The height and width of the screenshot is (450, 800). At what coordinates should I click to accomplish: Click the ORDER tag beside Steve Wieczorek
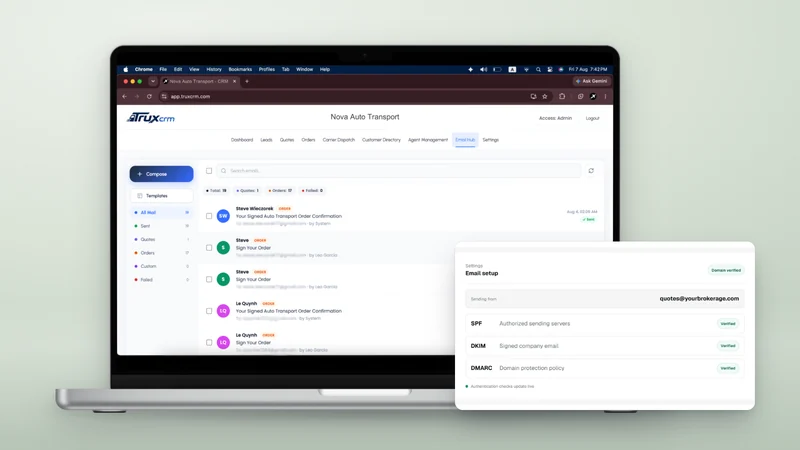[285, 209]
